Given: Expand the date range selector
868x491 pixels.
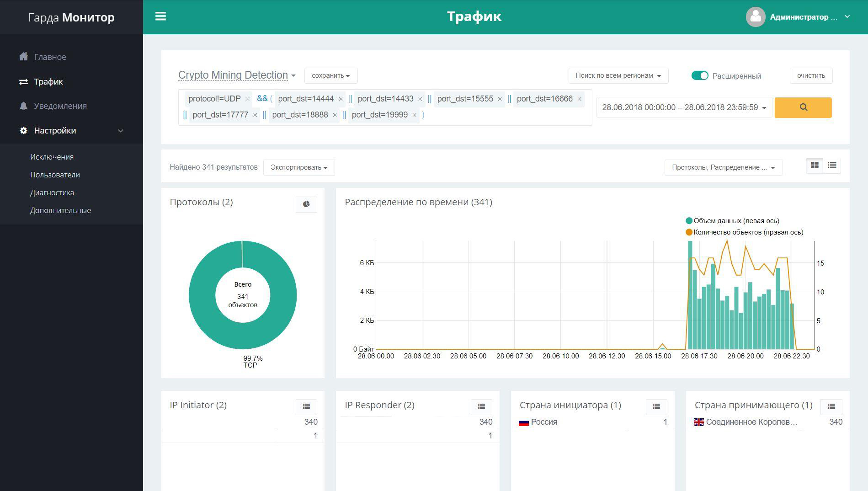Looking at the screenshot, I should click(683, 107).
